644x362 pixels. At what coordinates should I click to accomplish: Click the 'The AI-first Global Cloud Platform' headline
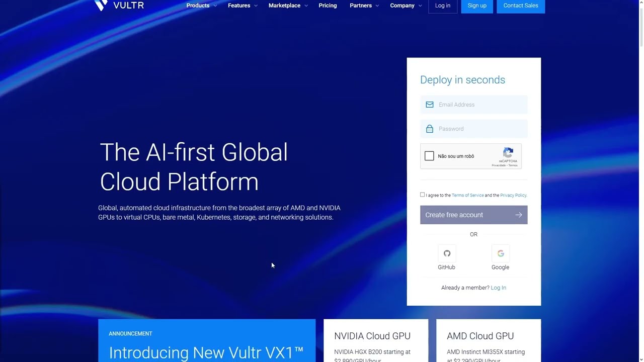(194, 167)
